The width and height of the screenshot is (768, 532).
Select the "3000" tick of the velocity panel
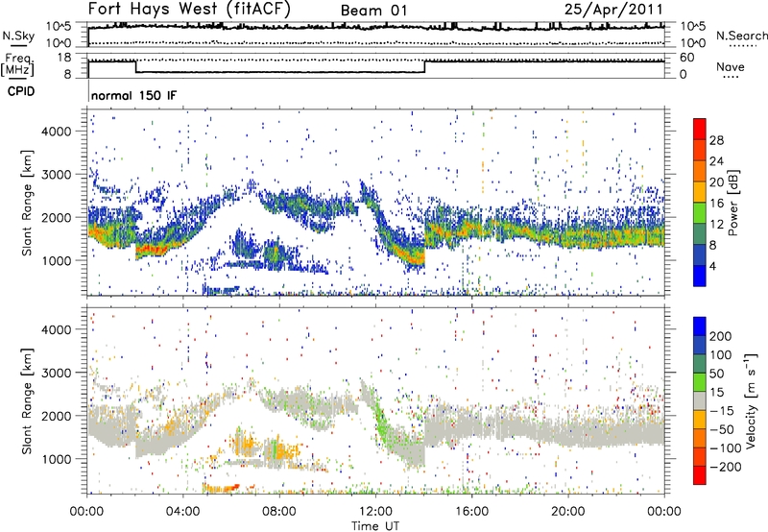click(57, 373)
